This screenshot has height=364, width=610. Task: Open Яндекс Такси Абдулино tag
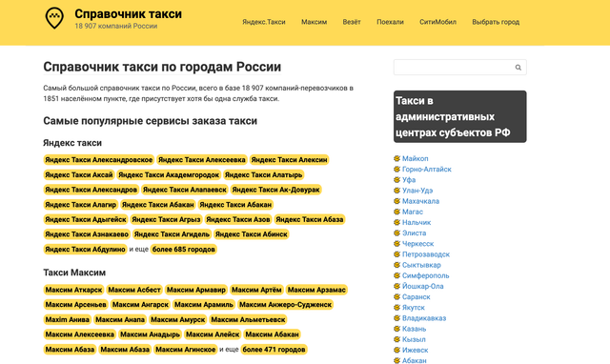click(85, 250)
